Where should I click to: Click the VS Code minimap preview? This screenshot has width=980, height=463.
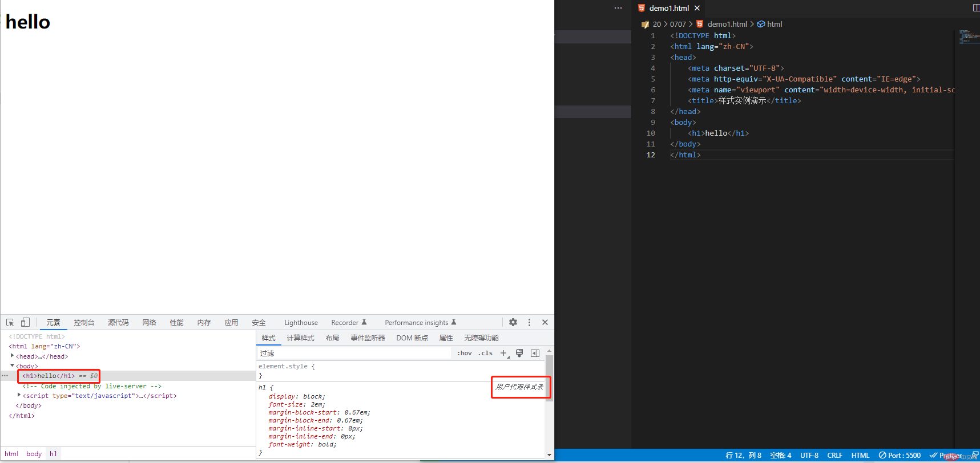coord(969,36)
